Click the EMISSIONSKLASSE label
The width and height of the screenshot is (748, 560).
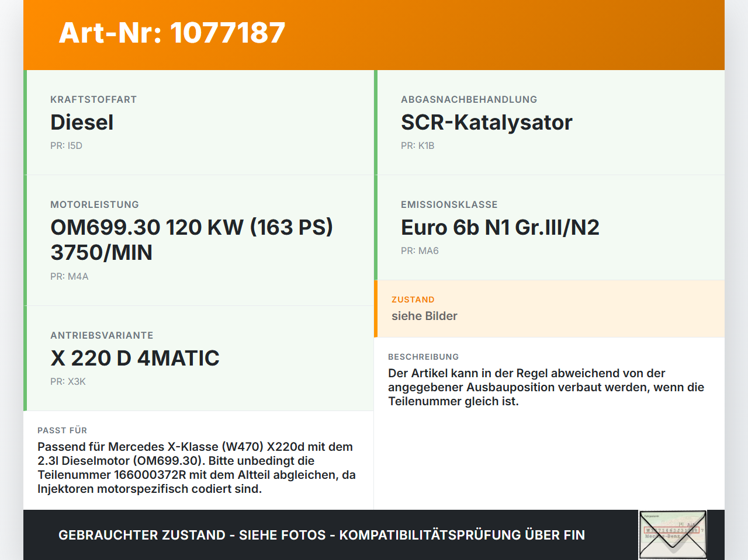pos(449,205)
